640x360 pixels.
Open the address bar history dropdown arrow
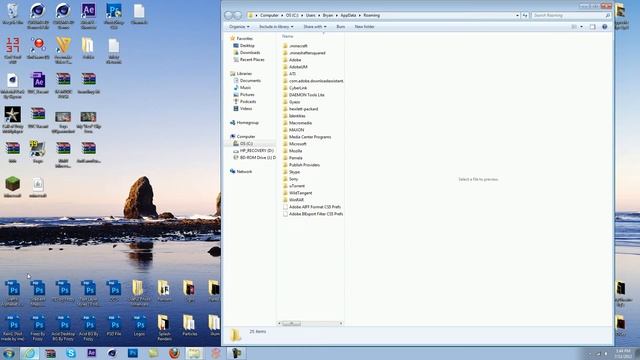click(x=517, y=16)
